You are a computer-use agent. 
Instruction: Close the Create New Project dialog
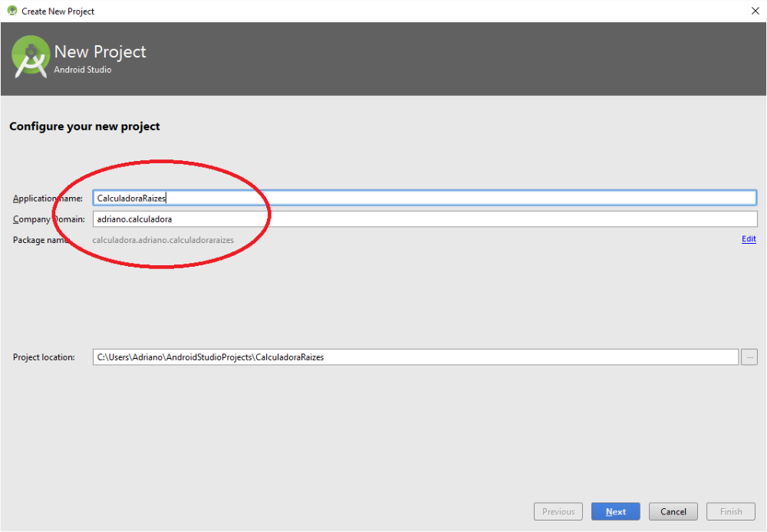(755, 11)
